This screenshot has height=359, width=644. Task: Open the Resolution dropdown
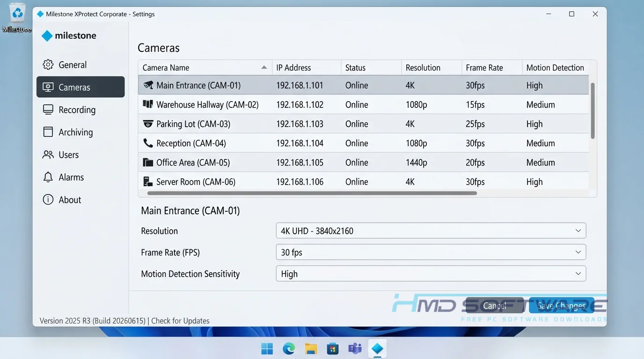[431, 230]
